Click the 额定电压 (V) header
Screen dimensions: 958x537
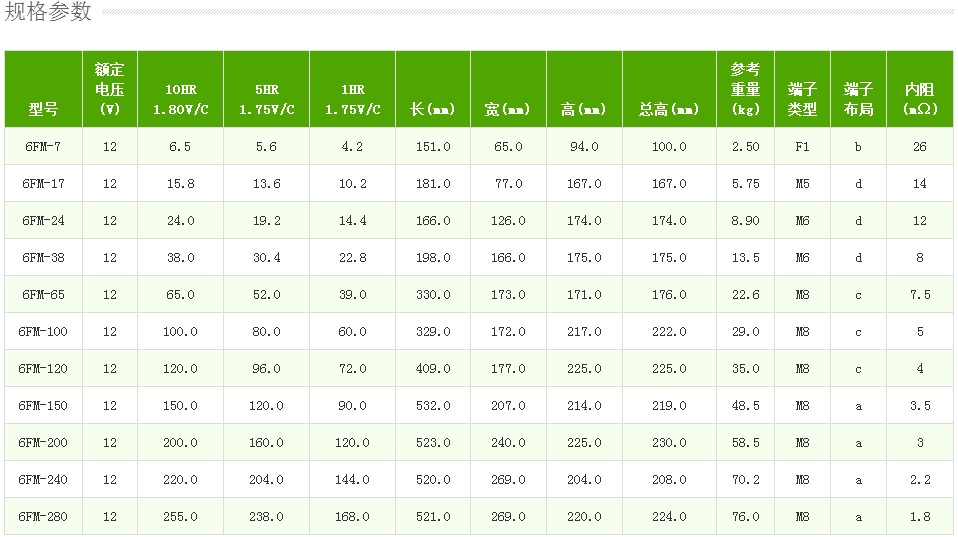110,89
